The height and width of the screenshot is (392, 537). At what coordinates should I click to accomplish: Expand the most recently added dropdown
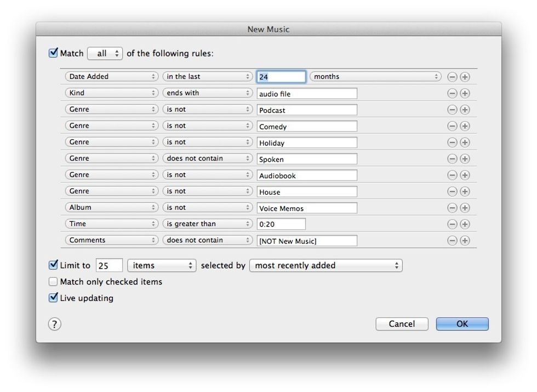325,266
